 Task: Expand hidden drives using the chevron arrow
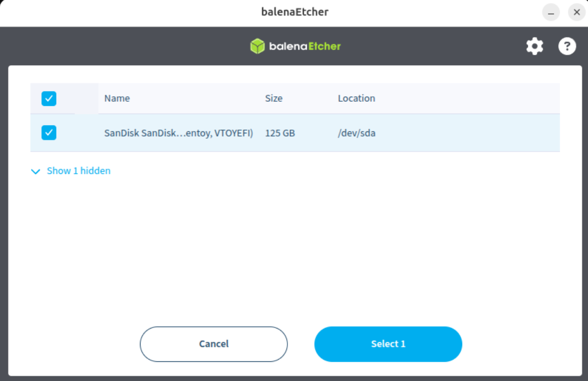(35, 172)
